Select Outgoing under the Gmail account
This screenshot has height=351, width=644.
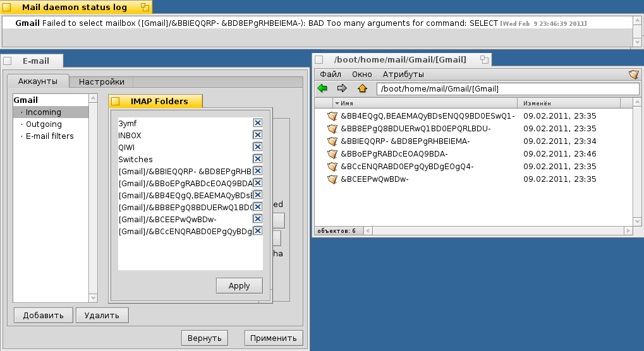click(51, 124)
